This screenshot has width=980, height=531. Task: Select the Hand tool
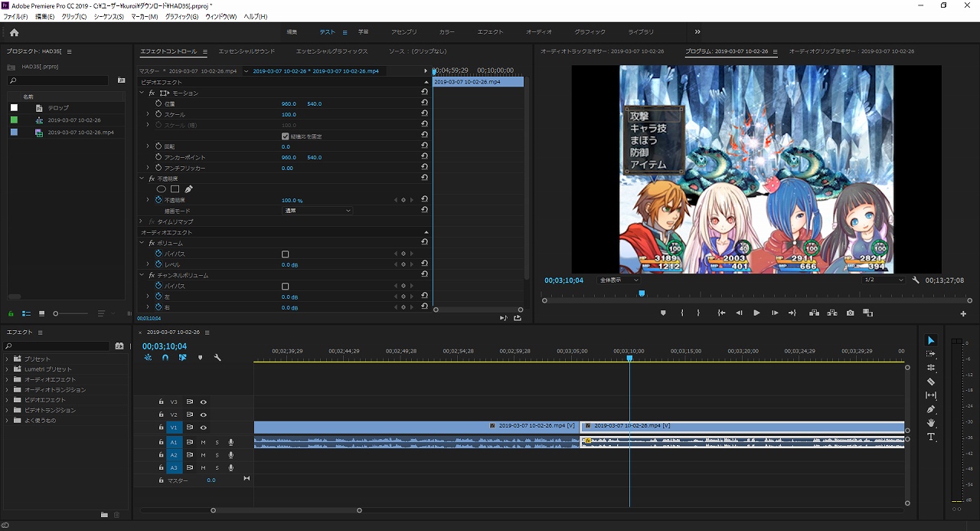(931, 423)
